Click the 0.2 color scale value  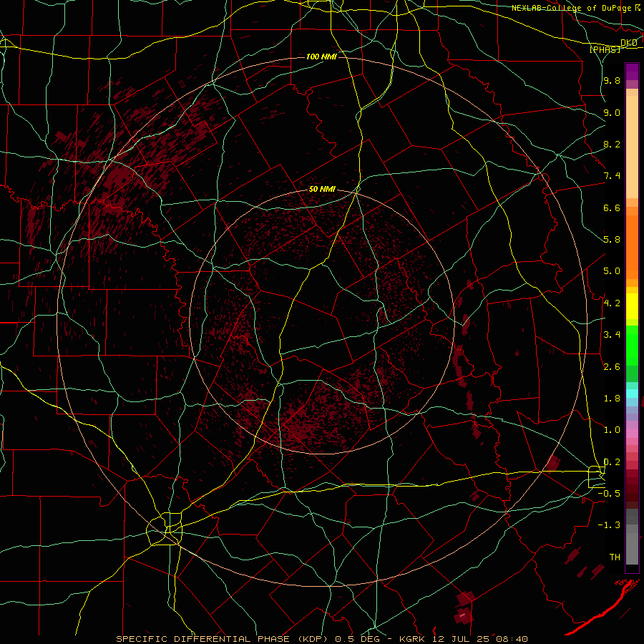click(612, 462)
